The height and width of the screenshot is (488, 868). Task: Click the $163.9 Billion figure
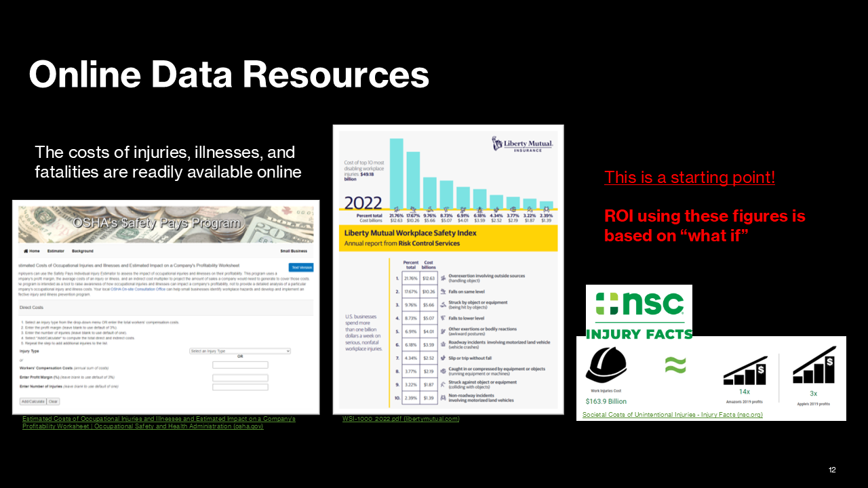tap(606, 401)
